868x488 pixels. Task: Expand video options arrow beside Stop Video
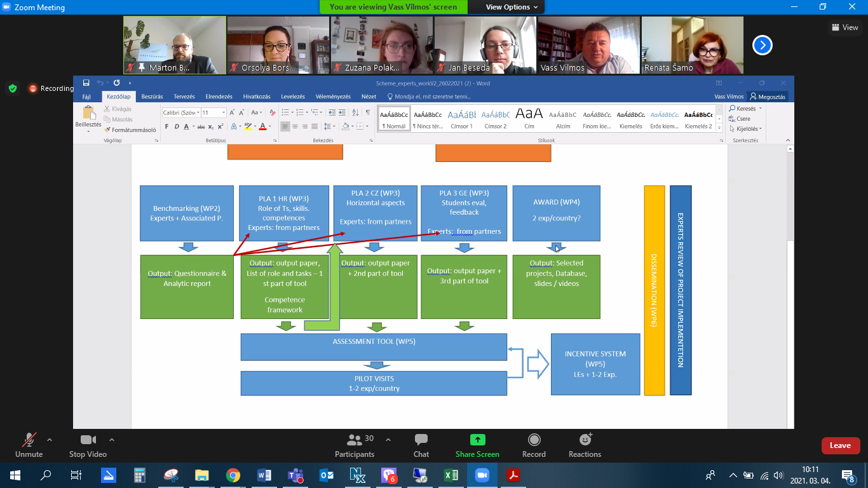[x=112, y=440]
